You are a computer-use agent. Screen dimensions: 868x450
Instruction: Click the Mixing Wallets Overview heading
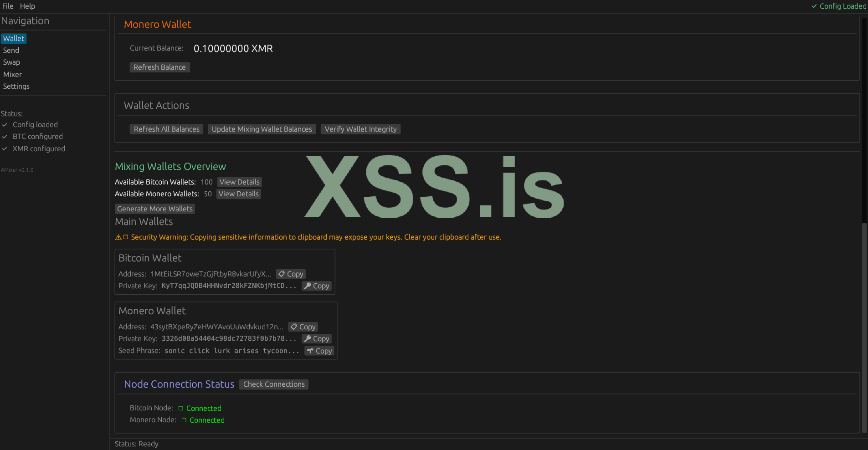tap(170, 166)
